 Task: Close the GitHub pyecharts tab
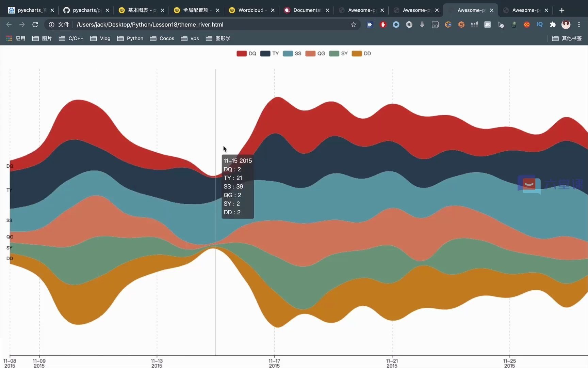107,10
